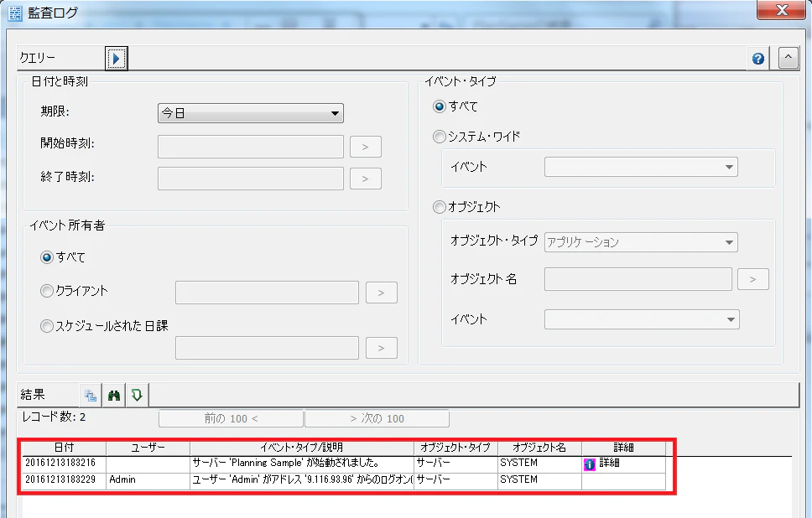Image resolution: width=812 pixels, height=518 pixels.
Task: Click the クライアント browse arrow button
Action: coord(382,293)
